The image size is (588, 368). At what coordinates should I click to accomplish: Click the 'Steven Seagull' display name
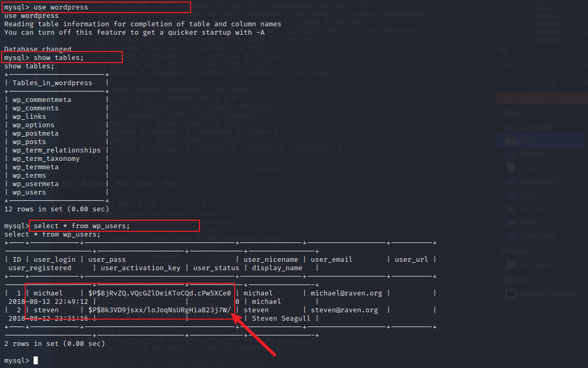click(281, 319)
